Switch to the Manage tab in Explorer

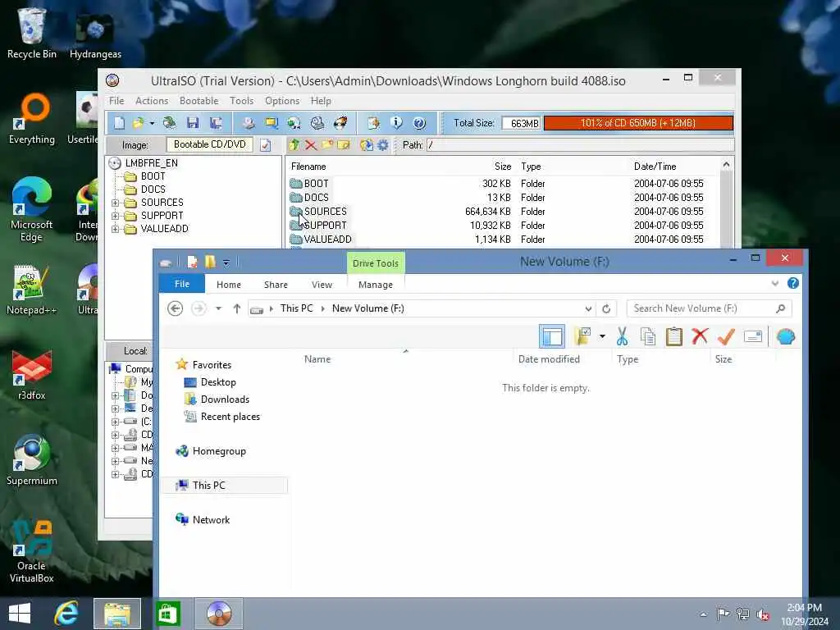pyautogui.click(x=376, y=285)
